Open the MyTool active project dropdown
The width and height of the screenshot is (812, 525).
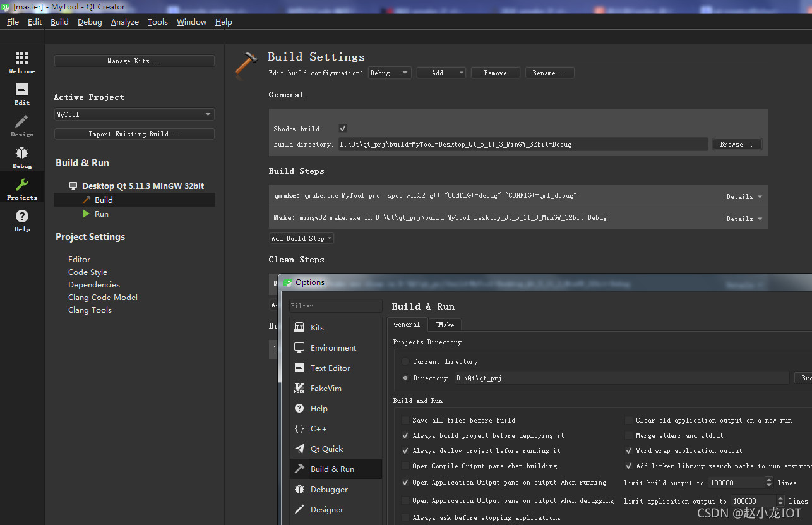(134, 114)
